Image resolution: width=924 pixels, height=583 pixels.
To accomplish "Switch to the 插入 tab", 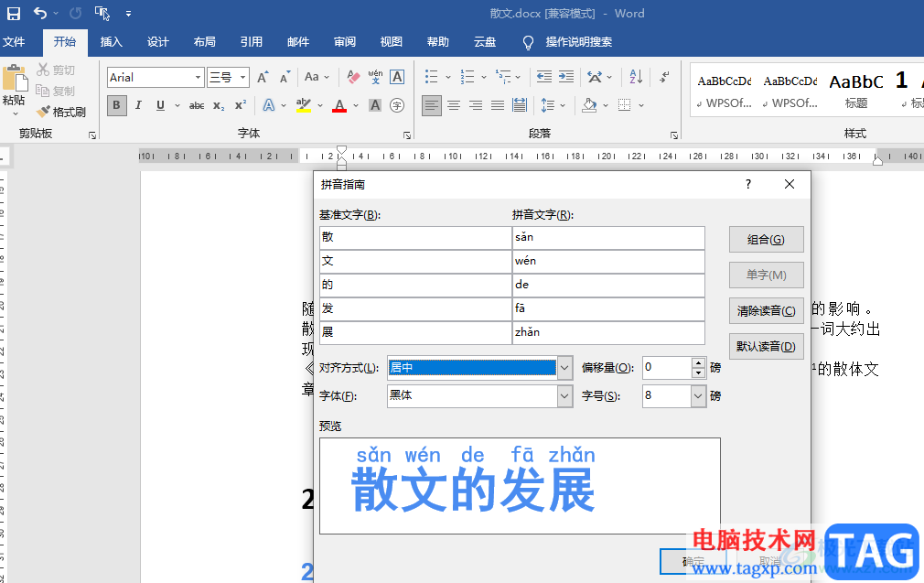I will pyautogui.click(x=112, y=42).
